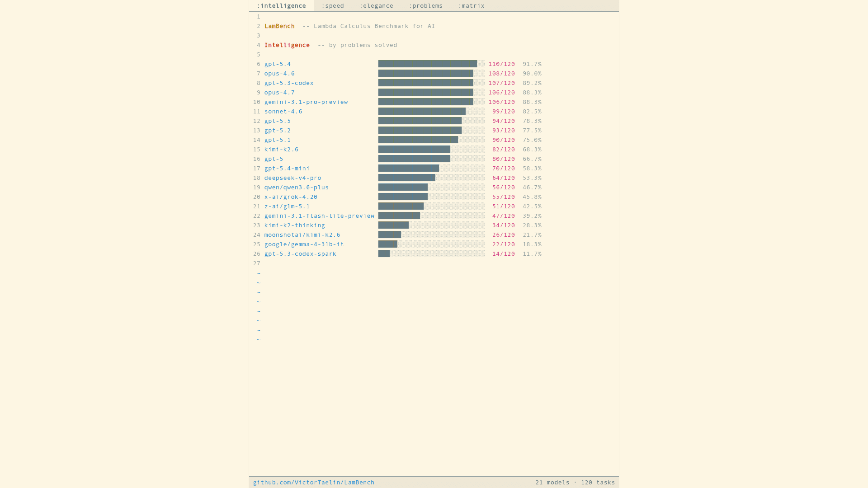868x488 pixels.
Task: Select the :problems tab
Action: tap(425, 6)
